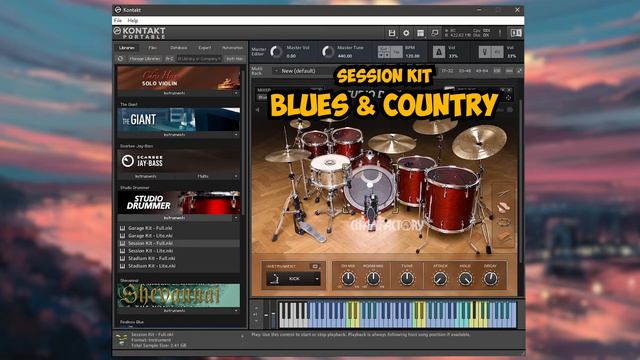This screenshot has height=360, width=640.
Task: Toggle the browser panel icon at top right
Action: (x=516, y=33)
